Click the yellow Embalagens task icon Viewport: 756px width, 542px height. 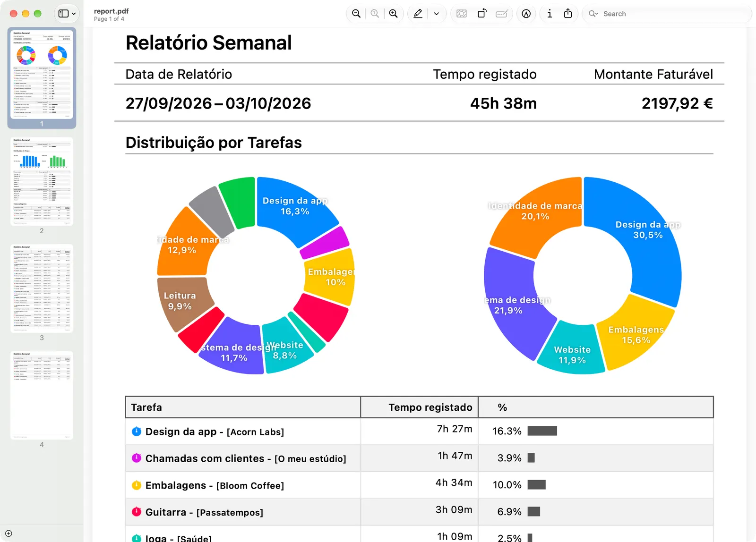click(137, 485)
